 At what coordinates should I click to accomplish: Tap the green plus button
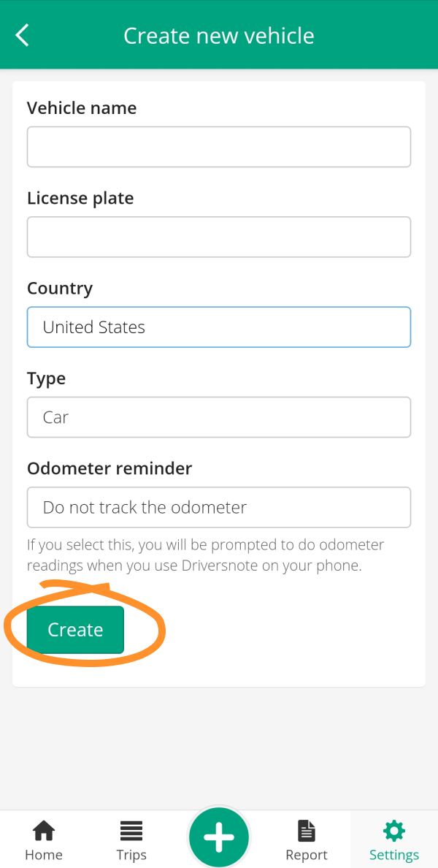click(x=219, y=835)
